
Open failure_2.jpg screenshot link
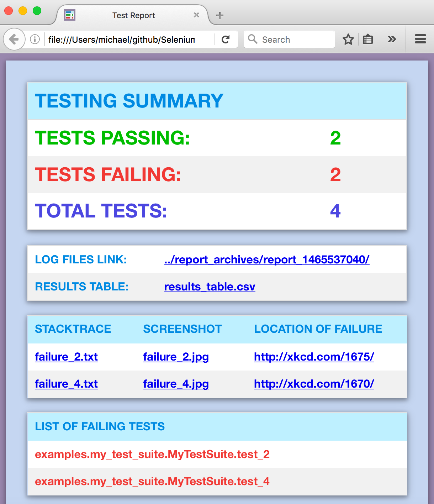tap(176, 357)
